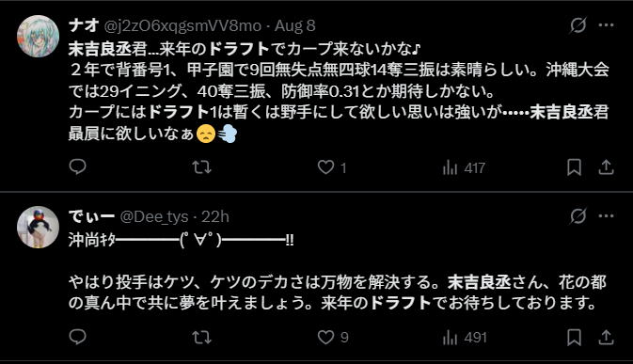Bookmark でぃー's tweet
This screenshot has height=364, width=633.
[x=574, y=338]
